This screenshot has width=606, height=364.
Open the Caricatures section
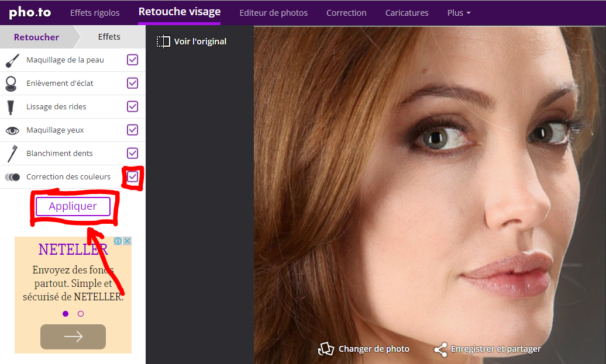coord(407,13)
